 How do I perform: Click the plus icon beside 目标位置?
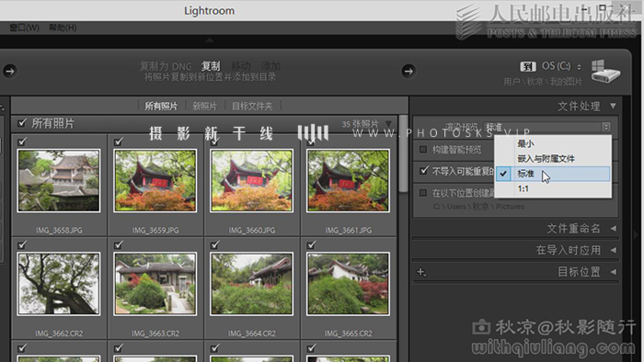tap(421, 272)
